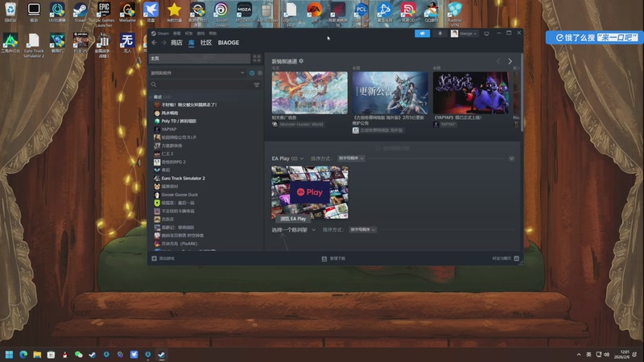Open Friends & Chat icon in Steam
Viewport: 644px width, 362px height.
(x=516, y=258)
